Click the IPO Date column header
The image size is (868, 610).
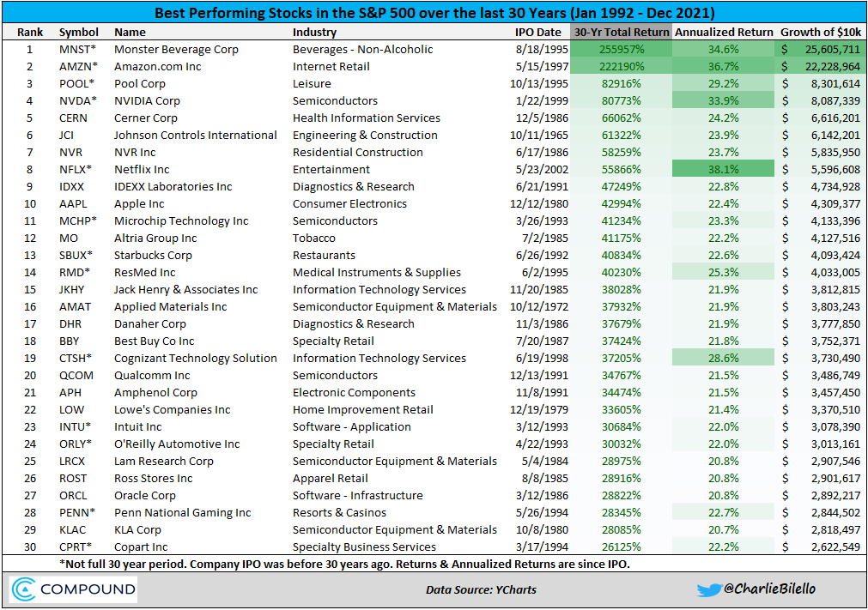(x=537, y=32)
